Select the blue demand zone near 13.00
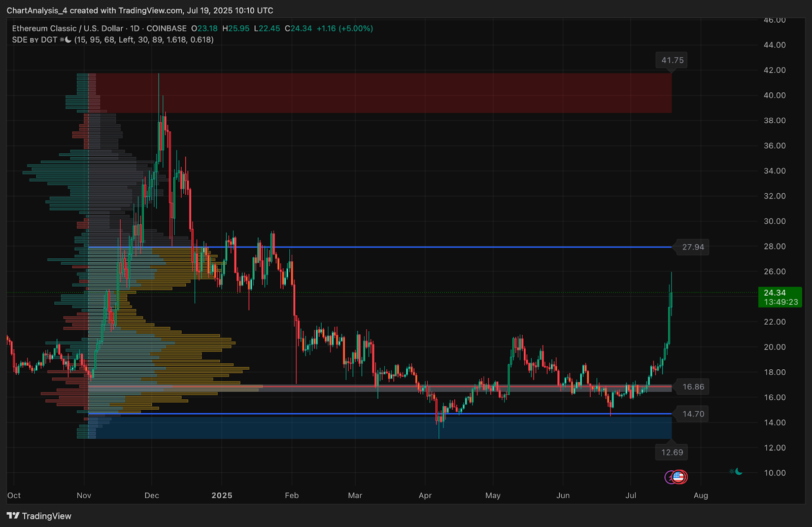The height and width of the screenshot is (527, 812). [x=383, y=427]
